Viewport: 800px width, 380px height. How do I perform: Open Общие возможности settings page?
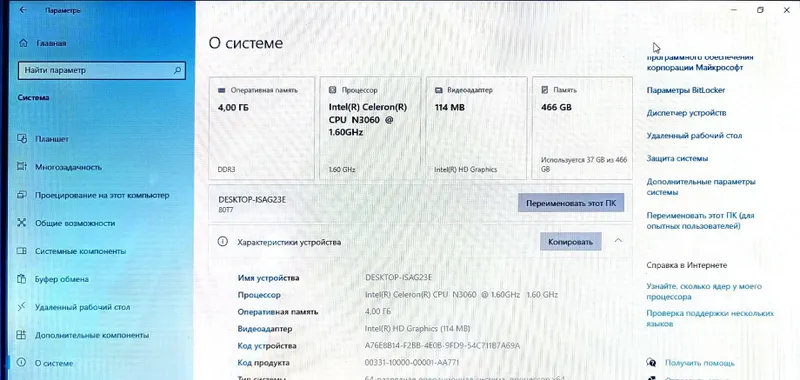coord(75,223)
